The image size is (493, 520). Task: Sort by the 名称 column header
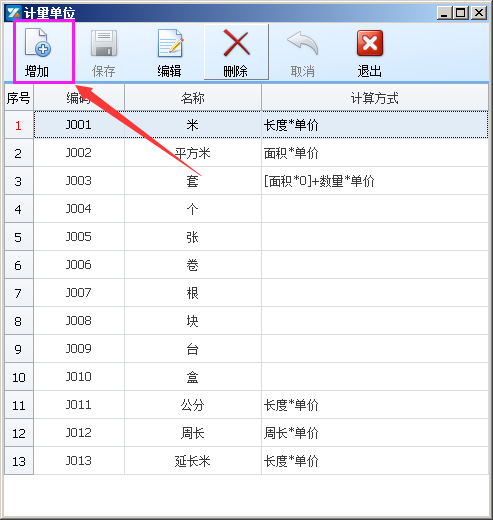[193, 98]
